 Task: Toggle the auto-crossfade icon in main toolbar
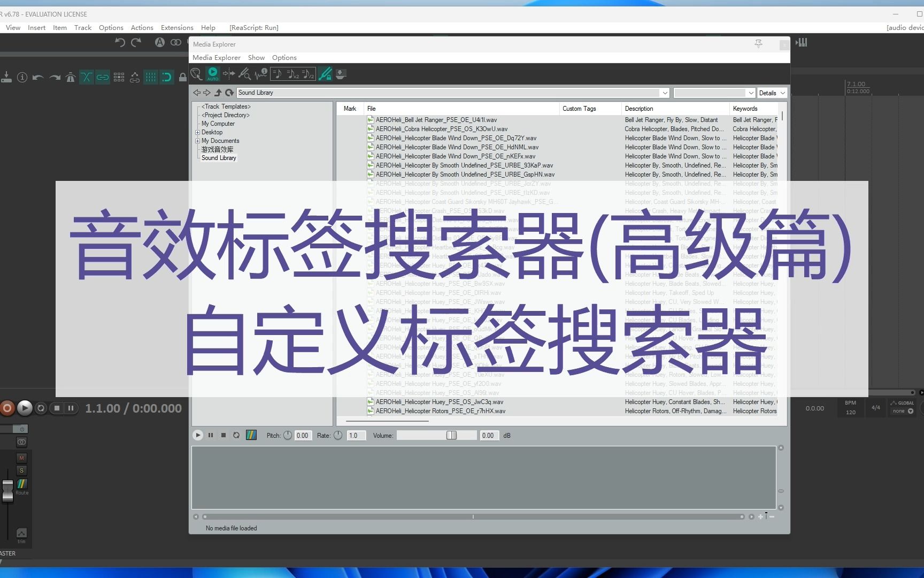(x=86, y=77)
